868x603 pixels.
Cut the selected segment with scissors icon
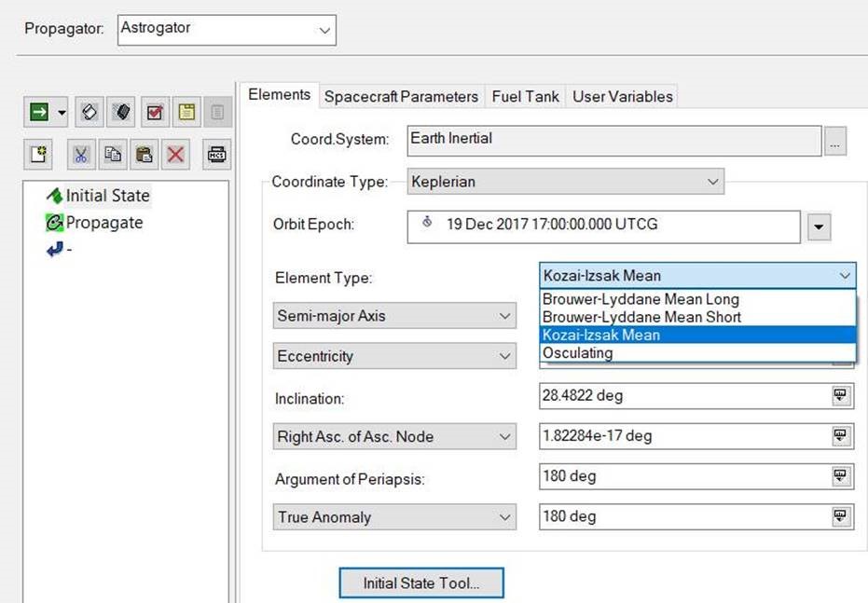point(81,155)
